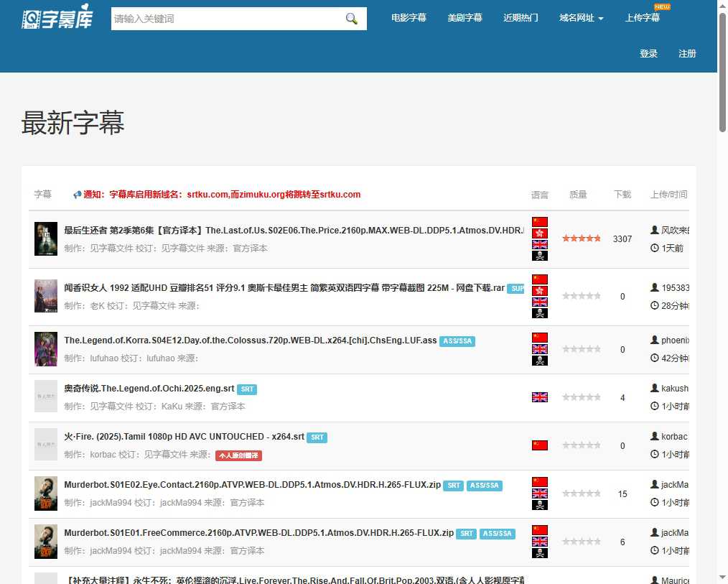This screenshot has height=584, width=728.
Task: Open Murderbot S01E01 FreeCommerce subtitle link
Action: (258, 533)
